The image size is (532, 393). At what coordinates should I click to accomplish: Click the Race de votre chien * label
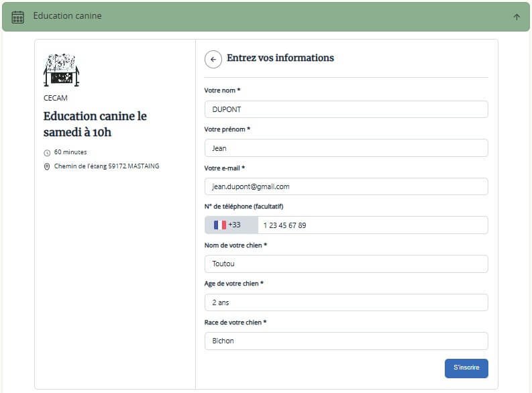235,322
